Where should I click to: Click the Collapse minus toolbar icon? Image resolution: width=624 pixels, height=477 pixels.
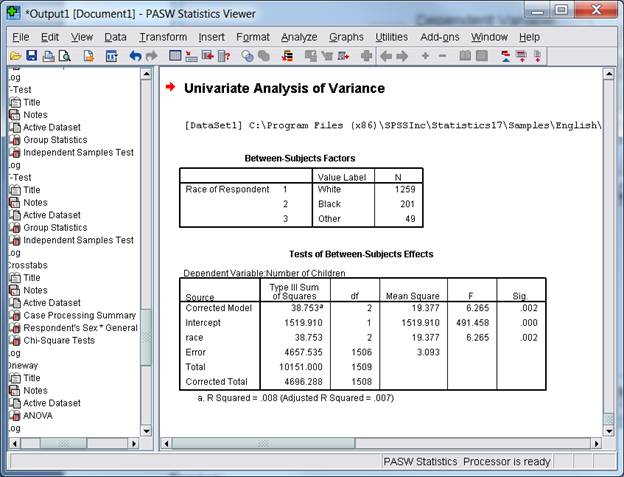pos(442,56)
